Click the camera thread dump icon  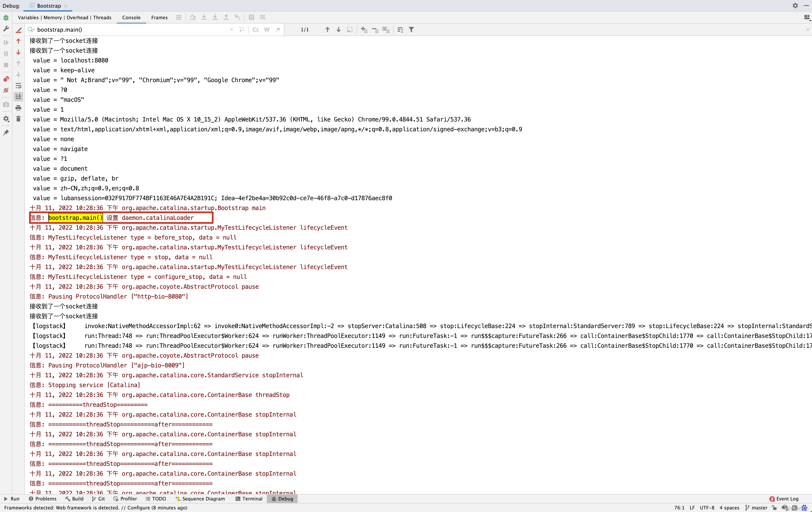(x=6, y=105)
